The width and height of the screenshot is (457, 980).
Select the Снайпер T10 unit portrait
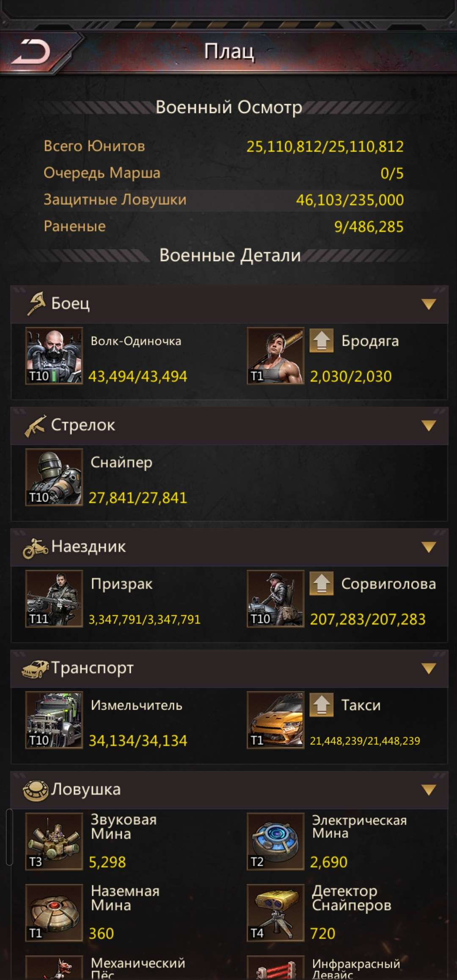[54, 477]
